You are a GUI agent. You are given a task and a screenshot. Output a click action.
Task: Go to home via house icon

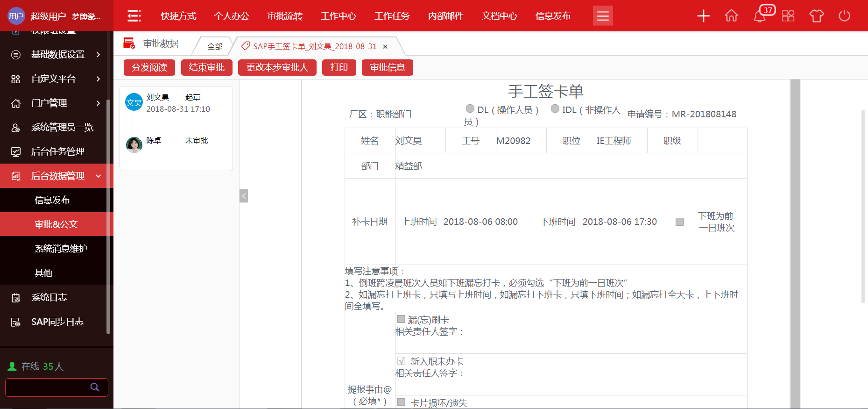tap(731, 16)
